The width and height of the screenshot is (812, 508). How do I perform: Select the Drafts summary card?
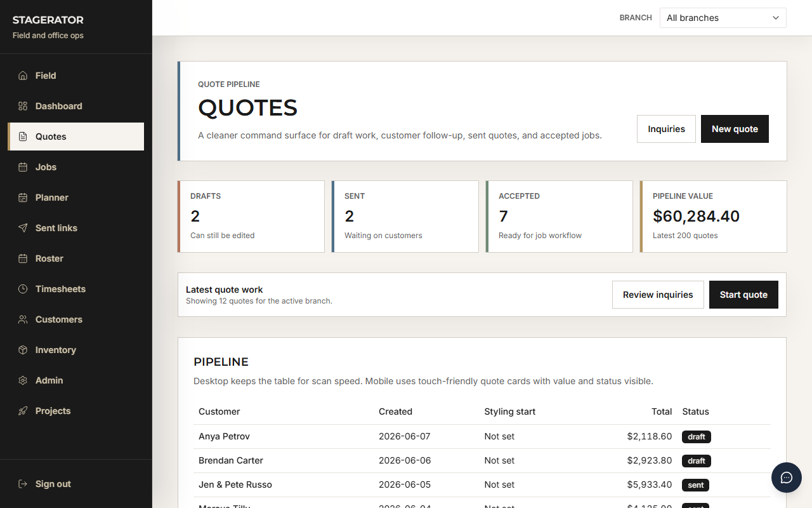pyautogui.click(x=251, y=217)
